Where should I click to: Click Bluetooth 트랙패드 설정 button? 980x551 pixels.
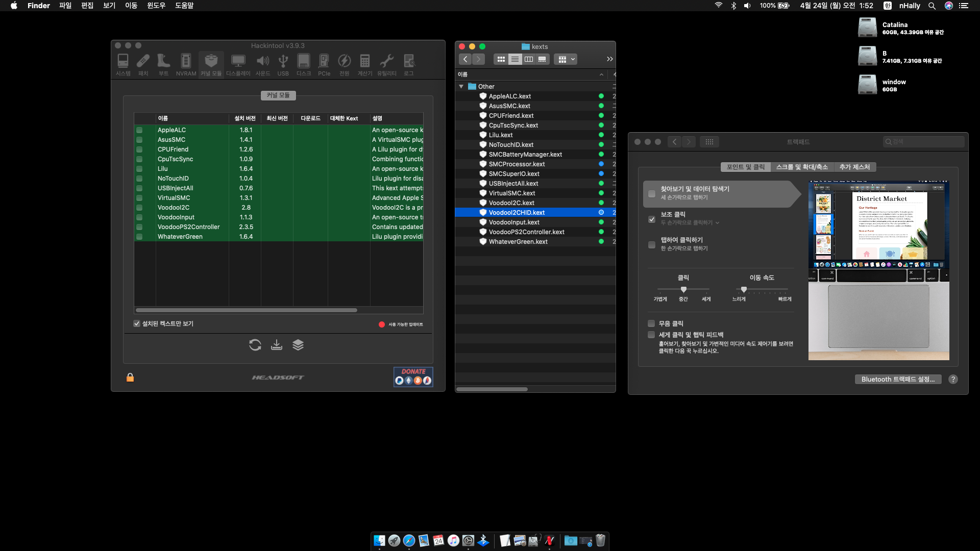[898, 379]
